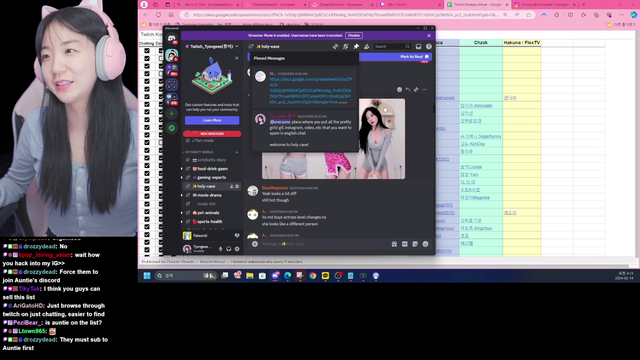Open GIF picker icon in message box
The image size is (640, 360).
click(x=404, y=244)
